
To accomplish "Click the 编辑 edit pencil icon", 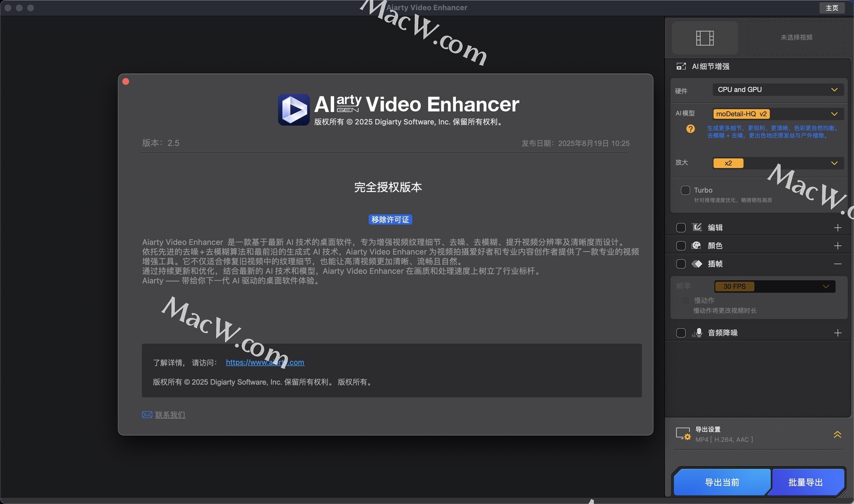I will 697,227.
